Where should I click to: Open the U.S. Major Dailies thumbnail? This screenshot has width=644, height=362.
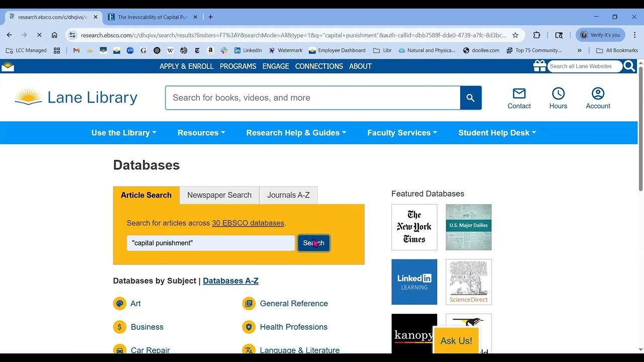tap(468, 227)
